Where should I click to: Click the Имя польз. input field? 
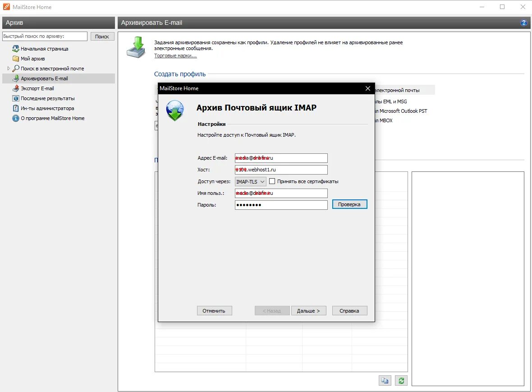[x=281, y=193]
